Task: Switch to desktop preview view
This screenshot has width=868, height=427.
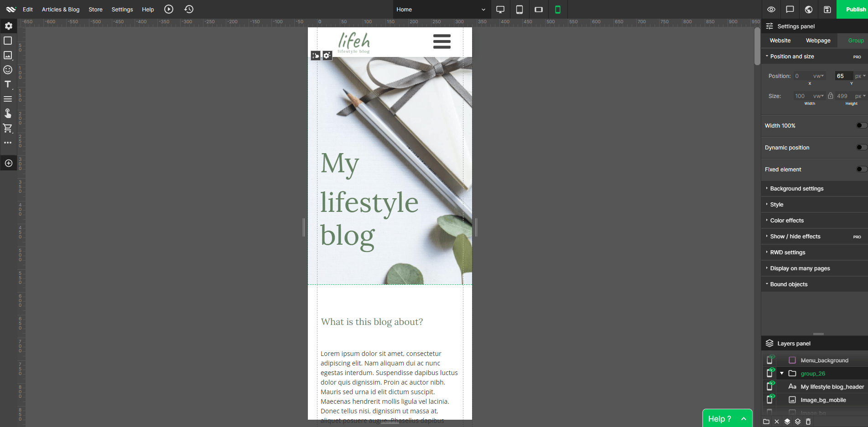Action: 500,9
